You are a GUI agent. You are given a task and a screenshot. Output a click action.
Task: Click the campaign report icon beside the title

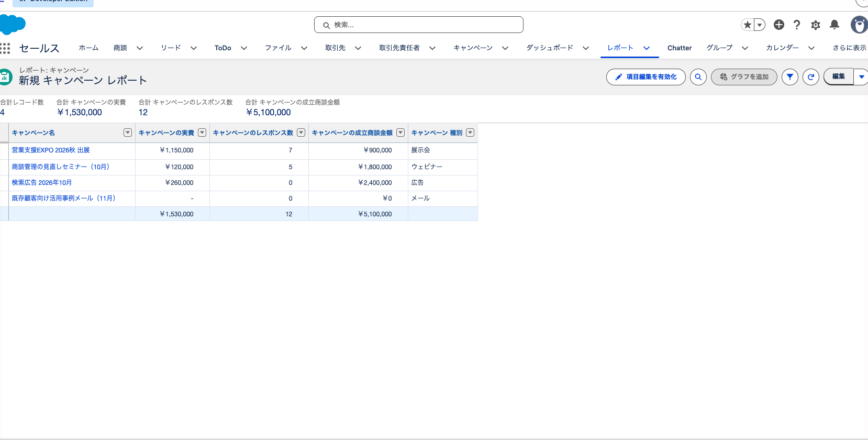tap(5, 76)
